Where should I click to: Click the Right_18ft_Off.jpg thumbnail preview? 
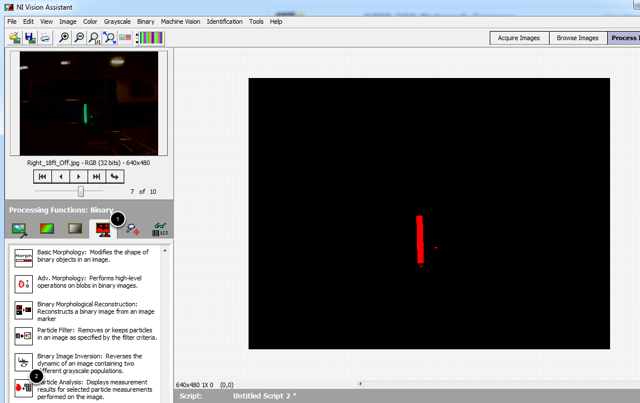click(x=89, y=103)
